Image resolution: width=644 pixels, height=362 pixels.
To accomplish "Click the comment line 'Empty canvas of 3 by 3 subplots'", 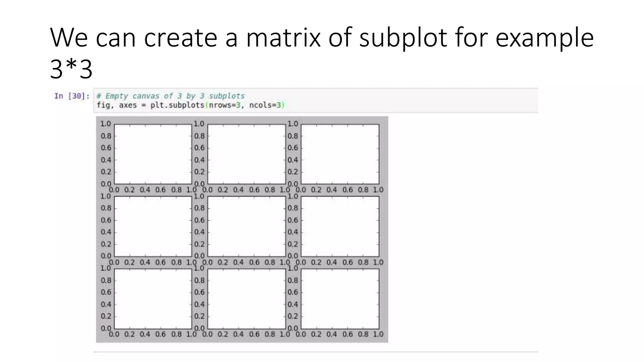I will tap(170, 96).
